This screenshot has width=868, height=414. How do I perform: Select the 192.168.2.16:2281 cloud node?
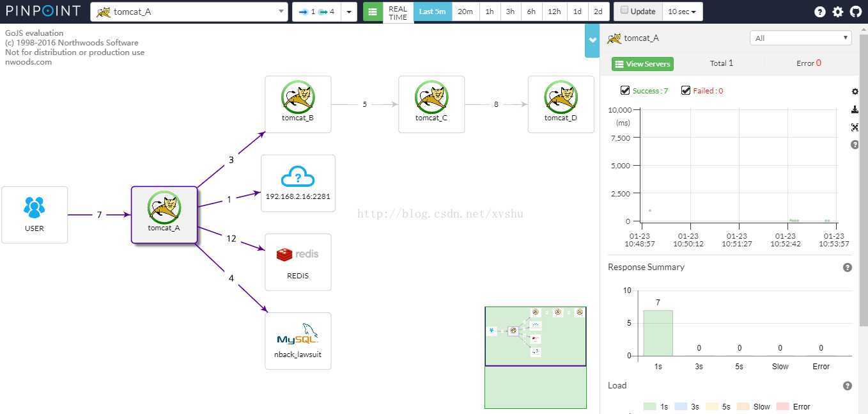[x=298, y=183]
